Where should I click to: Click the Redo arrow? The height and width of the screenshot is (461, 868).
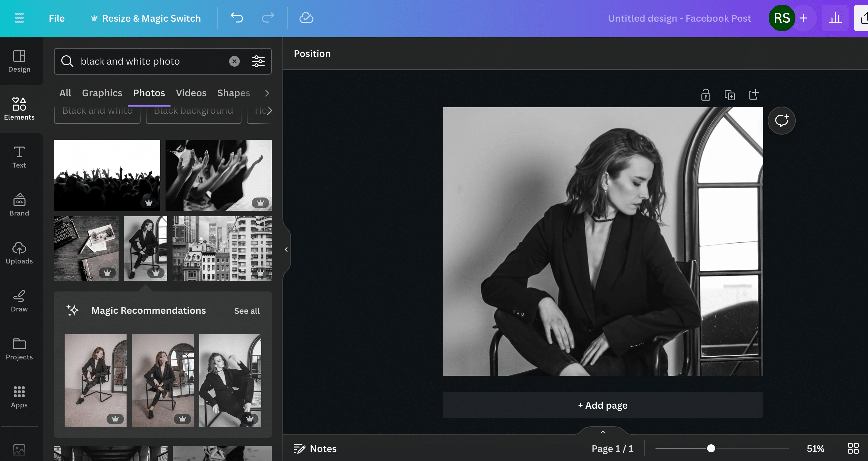click(x=268, y=18)
